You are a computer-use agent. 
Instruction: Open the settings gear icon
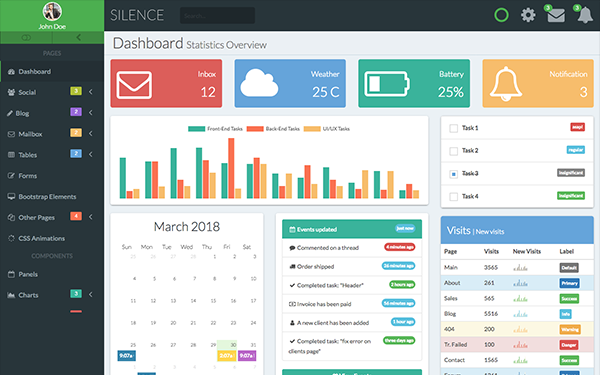pyautogui.click(x=528, y=15)
